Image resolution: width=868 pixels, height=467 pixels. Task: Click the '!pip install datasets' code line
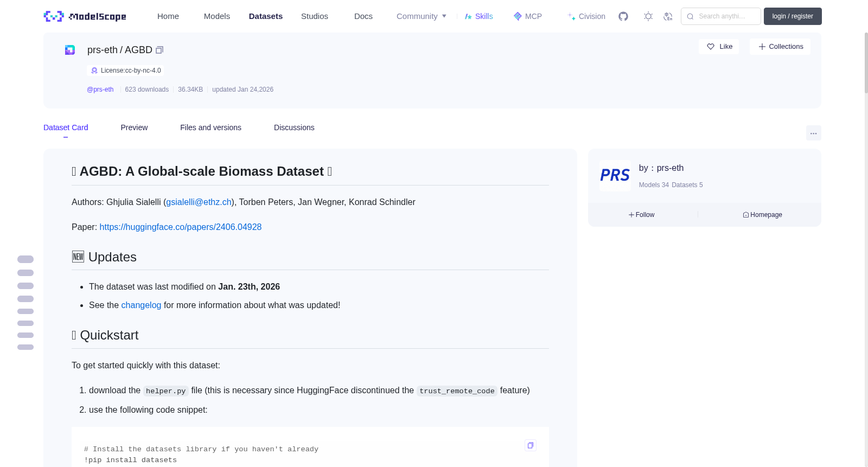click(130, 460)
